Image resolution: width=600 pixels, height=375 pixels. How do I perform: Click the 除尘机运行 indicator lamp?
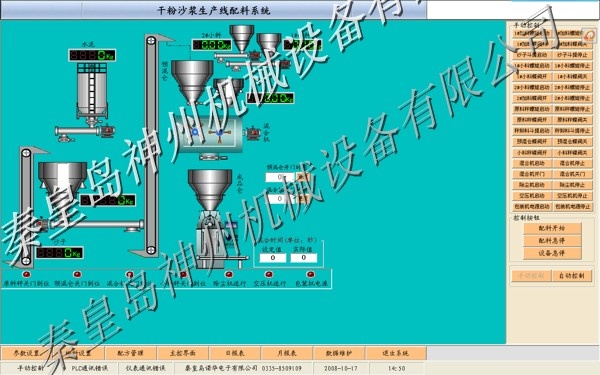click(228, 274)
